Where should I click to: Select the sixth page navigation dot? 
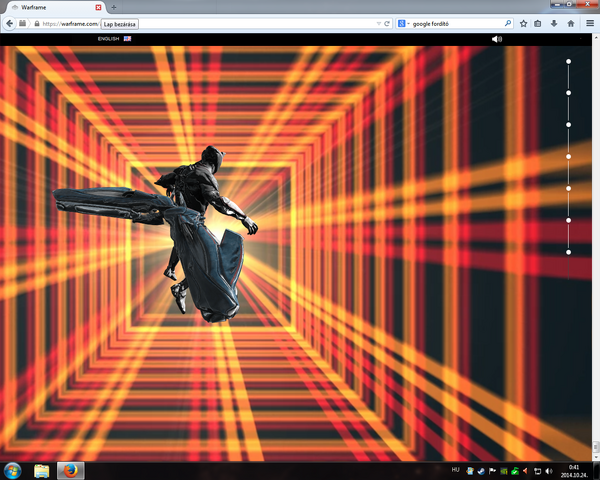click(x=569, y=220)
